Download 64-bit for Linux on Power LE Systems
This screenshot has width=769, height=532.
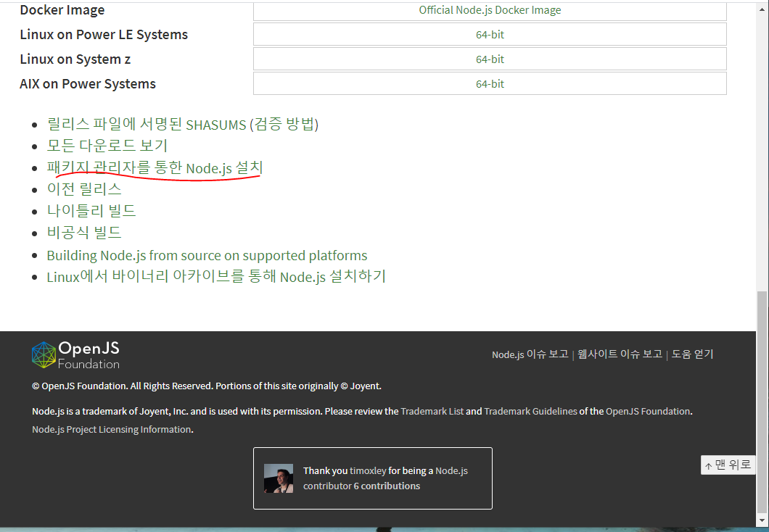pos(490,35)
